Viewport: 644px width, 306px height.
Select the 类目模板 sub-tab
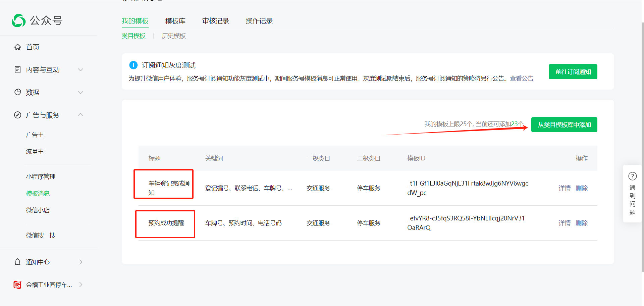pos(133,36)
